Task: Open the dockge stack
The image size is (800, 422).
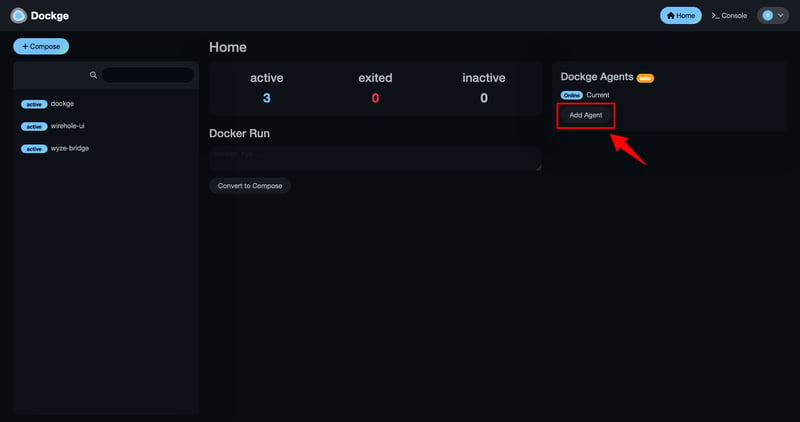Action: tap(62, 103)
